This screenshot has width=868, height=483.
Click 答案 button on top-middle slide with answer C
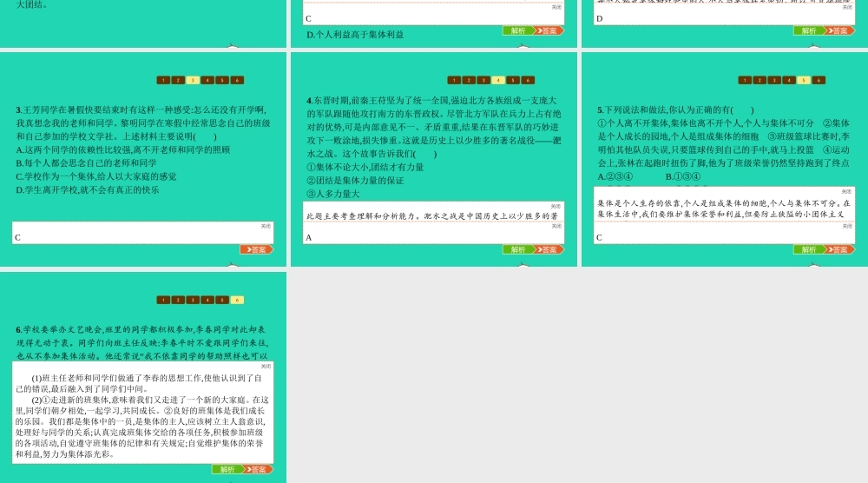coord(548,31)
